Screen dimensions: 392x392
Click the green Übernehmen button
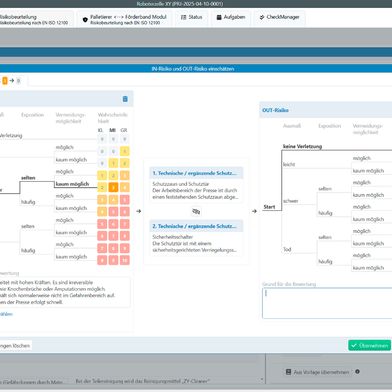coord(369,345)
